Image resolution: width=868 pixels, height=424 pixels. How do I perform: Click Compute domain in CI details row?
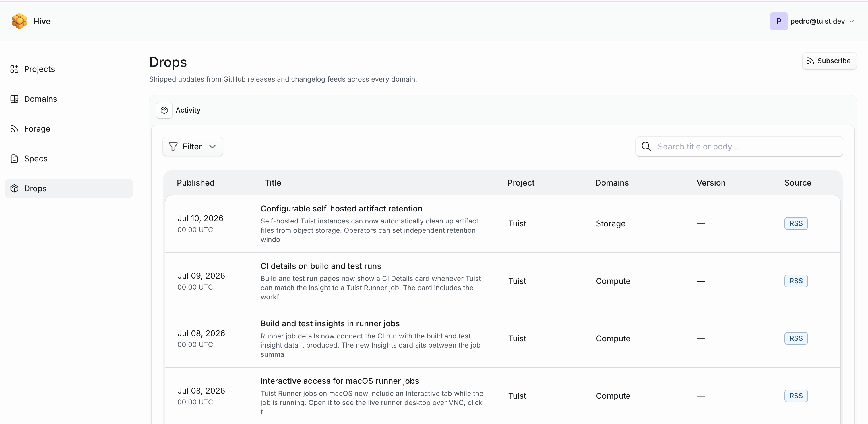pos(613,281)
